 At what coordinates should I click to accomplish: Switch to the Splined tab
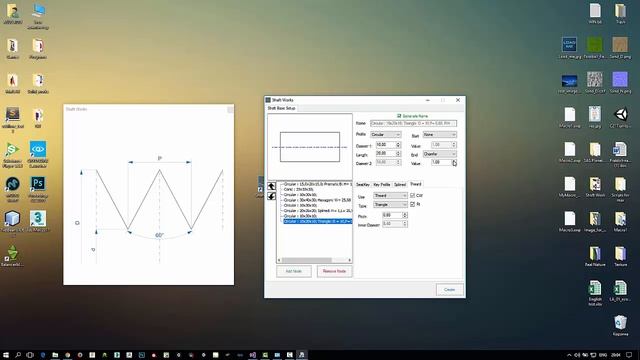(x=400, y=185)
